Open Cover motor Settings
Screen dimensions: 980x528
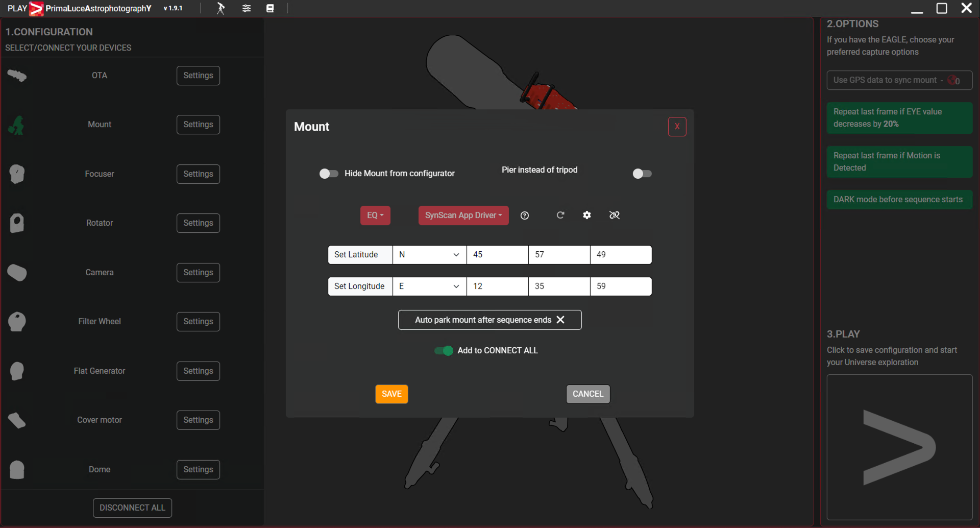click(x=198, y=420)
